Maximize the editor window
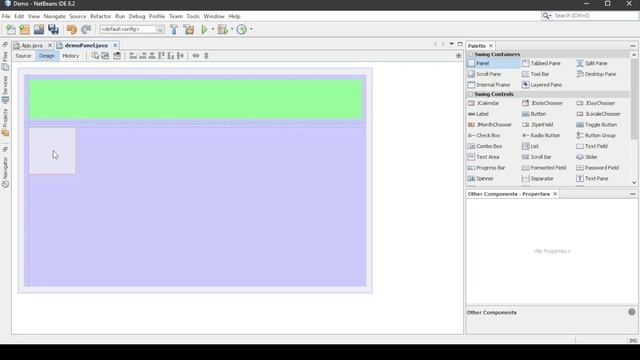Image resolution: width=640 pixels, height=360 pixels. pyautogui.click(x=460, y=44)
